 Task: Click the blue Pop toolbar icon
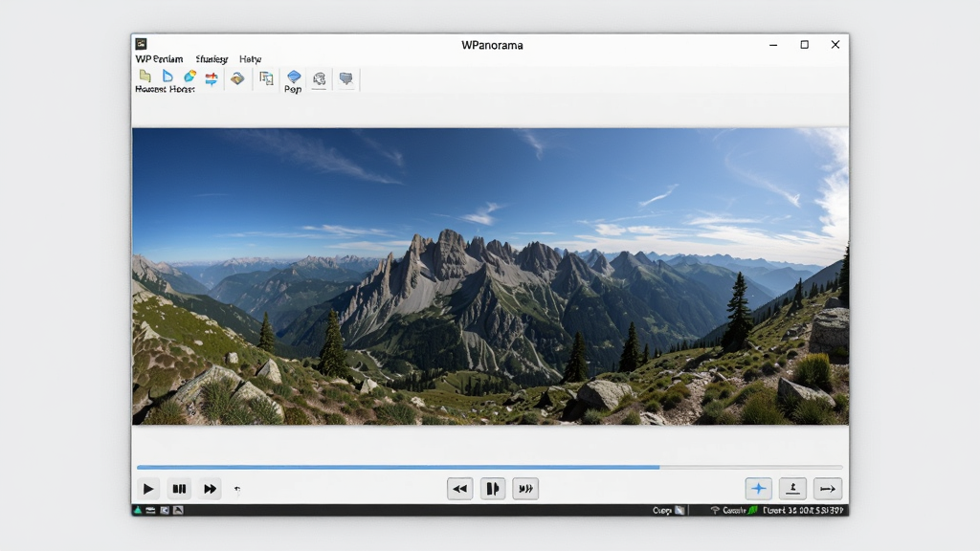(x=293, y=77)
